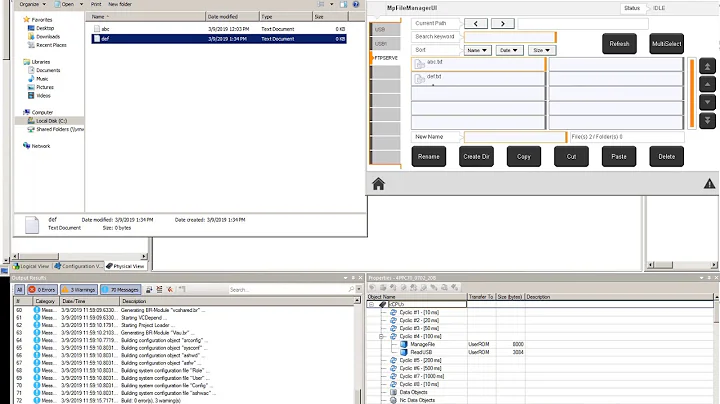Open the dropdown arrow next to Open
This screenshot has height=404, width=720.
pos(81,4)
